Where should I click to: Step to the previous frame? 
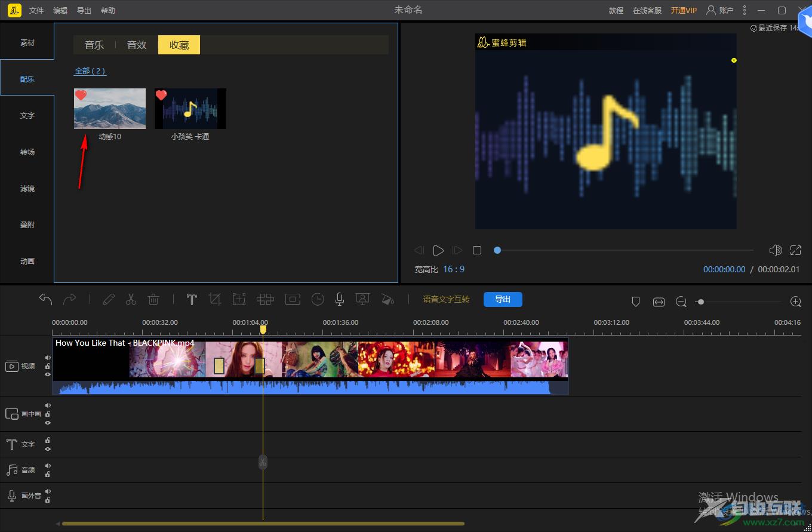[419, 250]
